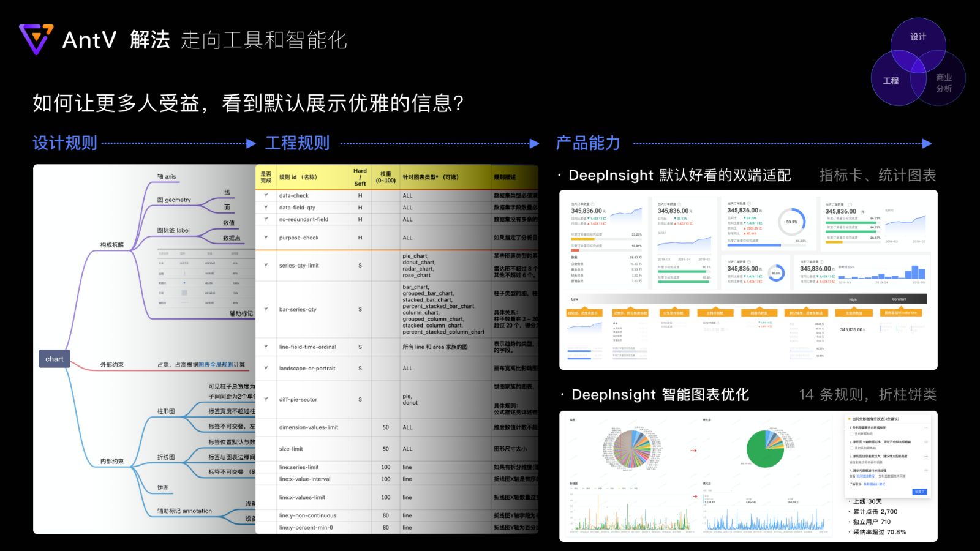This screenshot has height=551, width=980.
Task: Click the DeepInsight 智能图表优化 heading
Action: tap(660, 395)
